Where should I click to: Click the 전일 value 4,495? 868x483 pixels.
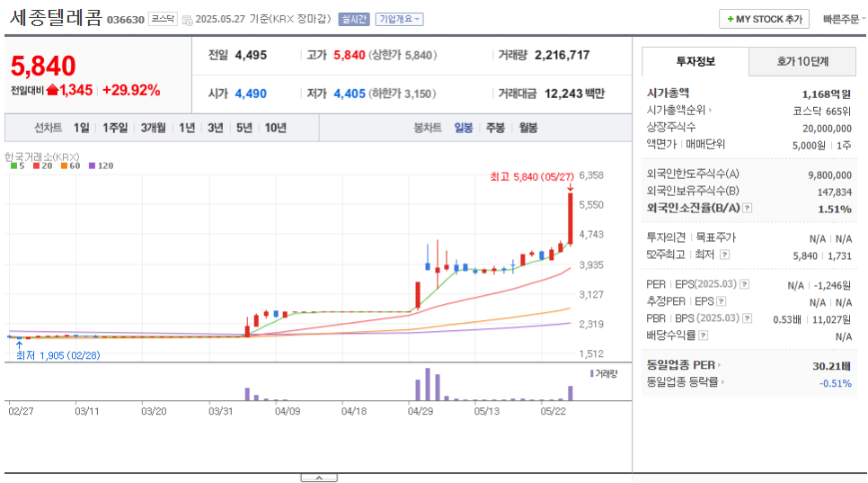tap(251, 56)
